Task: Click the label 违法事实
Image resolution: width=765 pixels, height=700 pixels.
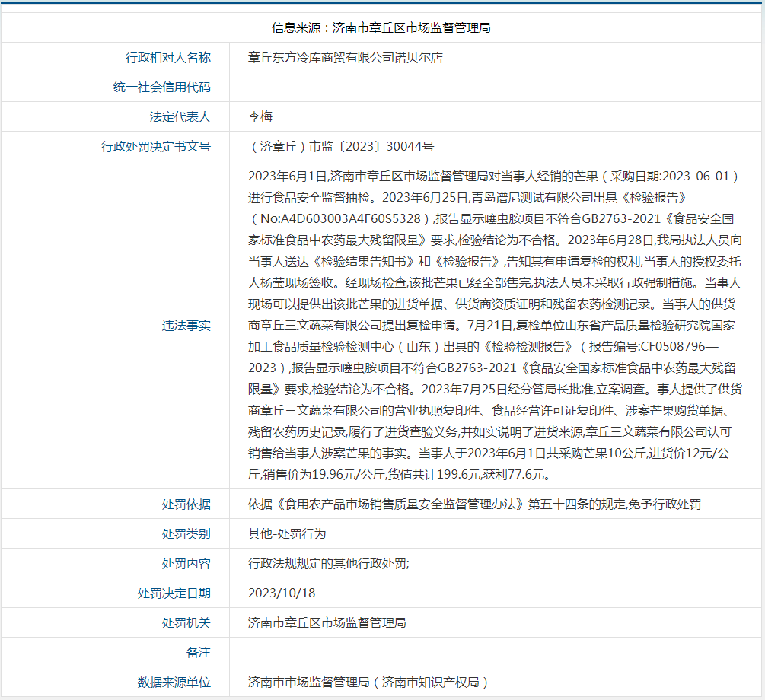Action: (x=186, y=326)
